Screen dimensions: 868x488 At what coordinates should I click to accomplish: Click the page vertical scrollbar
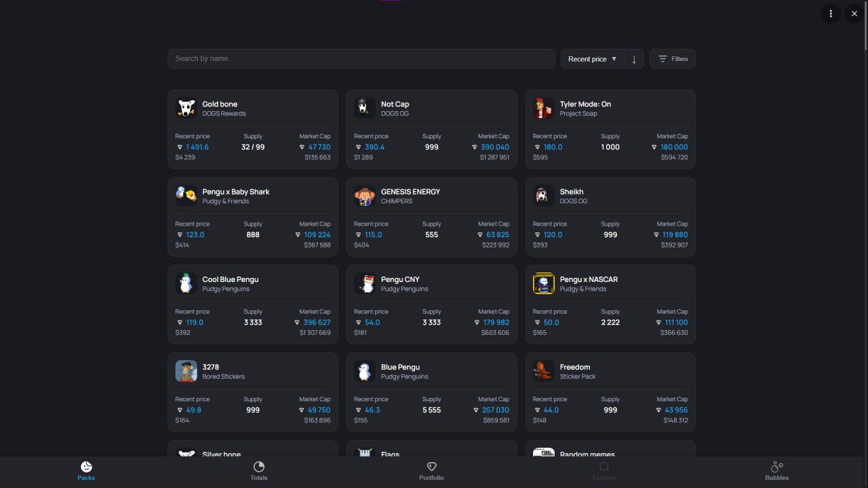865,27
